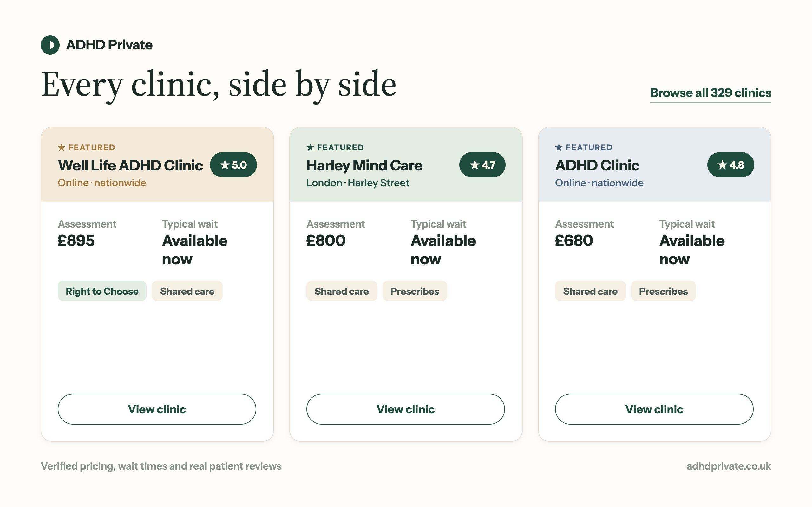
Task: Select Prescribes tag on Harley Mind Care card
Action: point(415,291)
